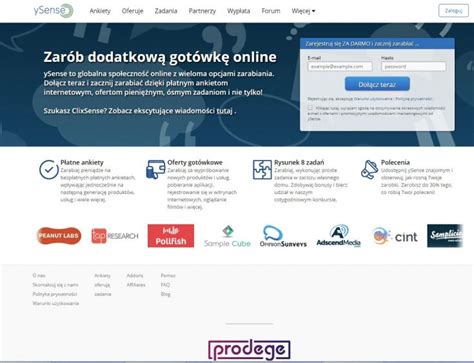Open the AdscendMedia partner logo
This screenshot has height=363, width=474.
coord(339,236)
